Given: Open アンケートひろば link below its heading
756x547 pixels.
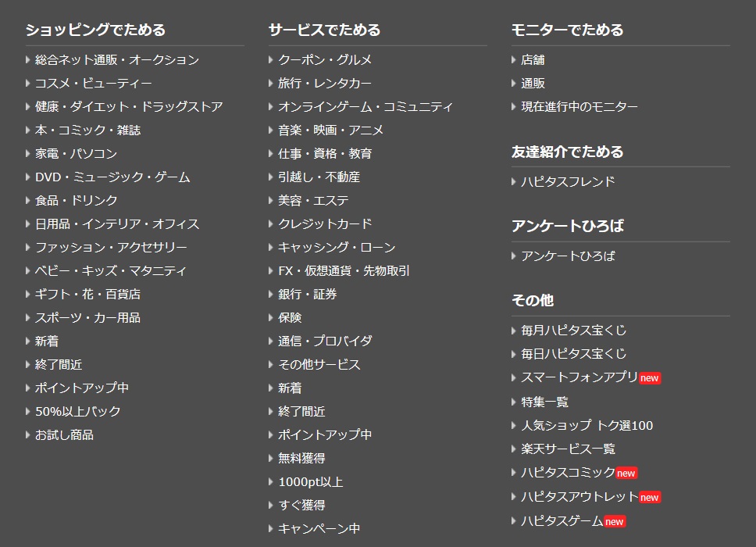Looking at the screenshot, I should (x=568, y=256).
